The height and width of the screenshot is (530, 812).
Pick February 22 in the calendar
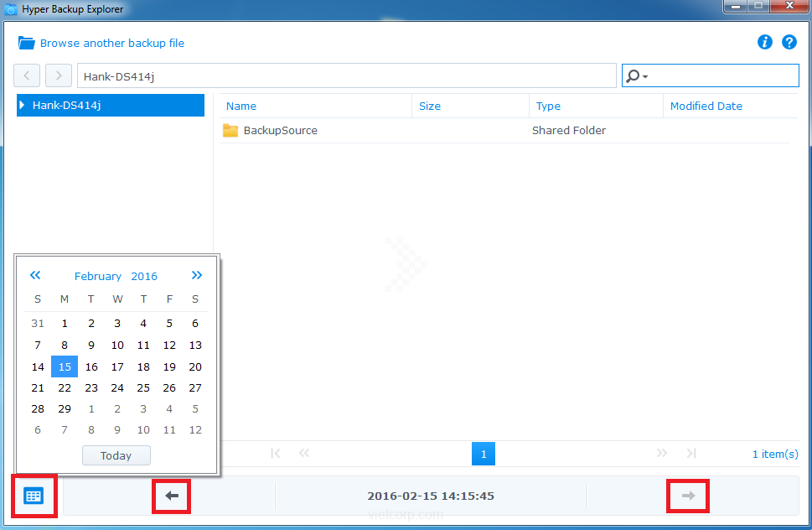65,387
